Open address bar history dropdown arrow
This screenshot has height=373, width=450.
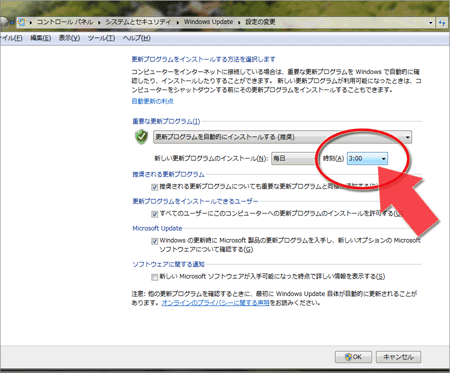(x=430, y=23)
